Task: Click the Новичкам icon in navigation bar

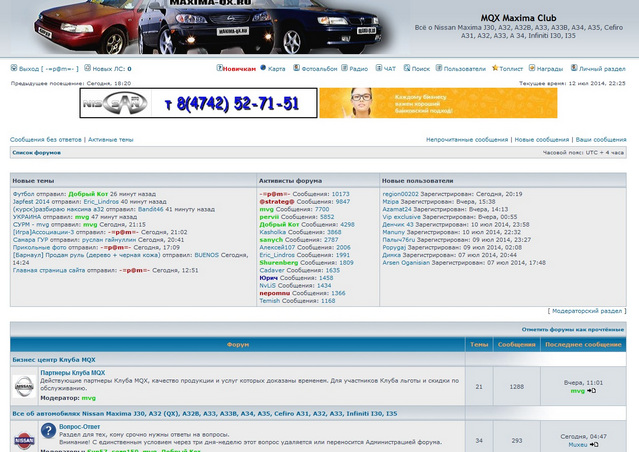Action: [220, 69]
